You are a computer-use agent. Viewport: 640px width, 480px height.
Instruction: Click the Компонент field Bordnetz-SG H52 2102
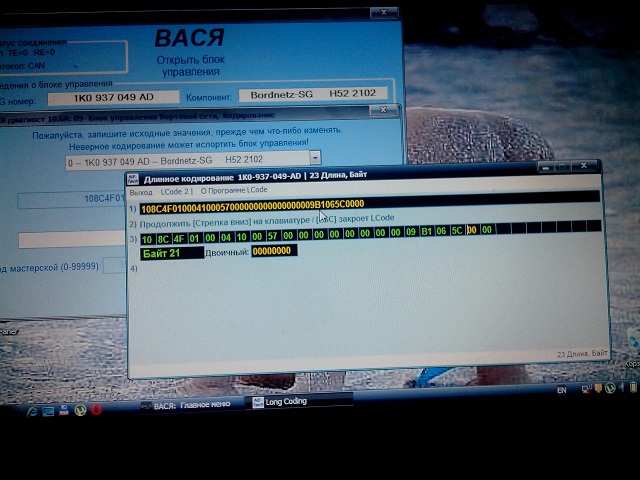tap(313, 94)
